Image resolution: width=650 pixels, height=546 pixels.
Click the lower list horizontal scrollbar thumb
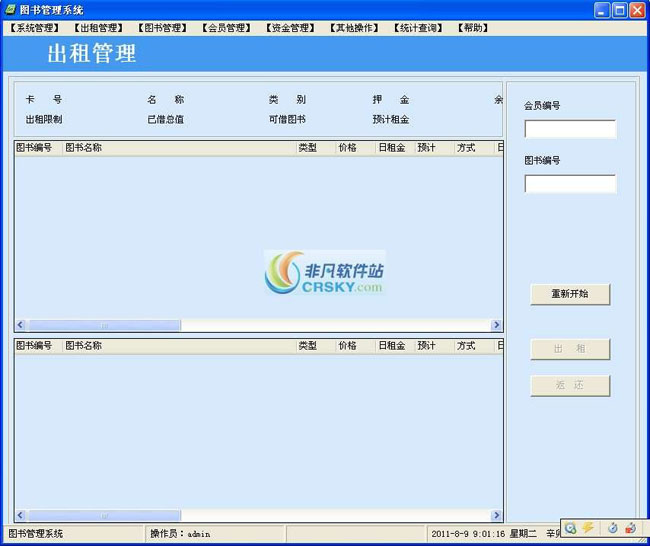point(104,516)
